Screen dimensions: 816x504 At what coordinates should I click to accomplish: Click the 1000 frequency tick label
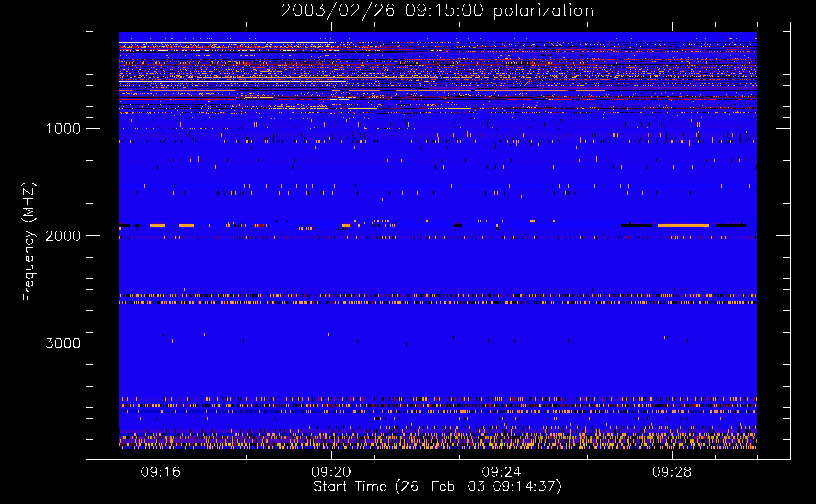[64, 129]
